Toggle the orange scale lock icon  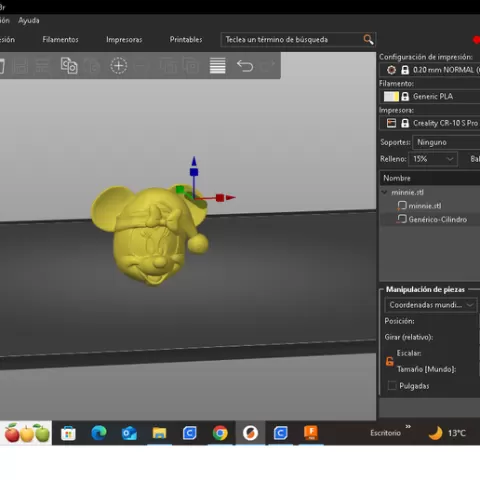click(389, 361)
